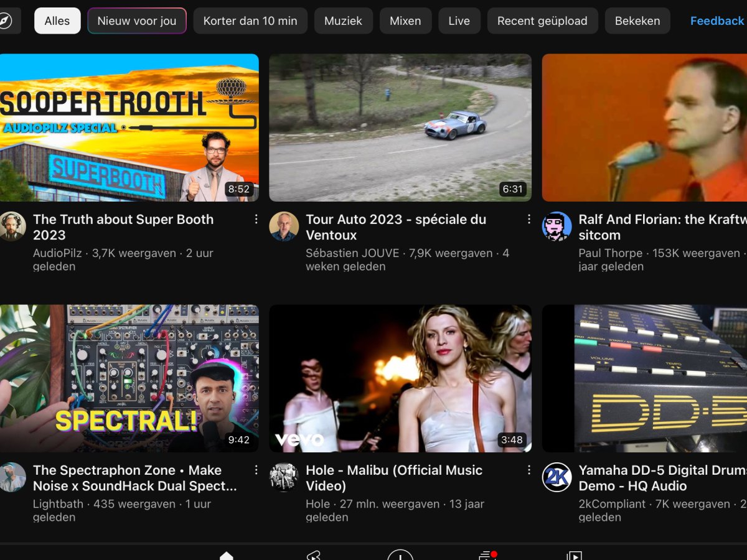Click Lightbath 435 weergaven text

[x=122, y=511]
